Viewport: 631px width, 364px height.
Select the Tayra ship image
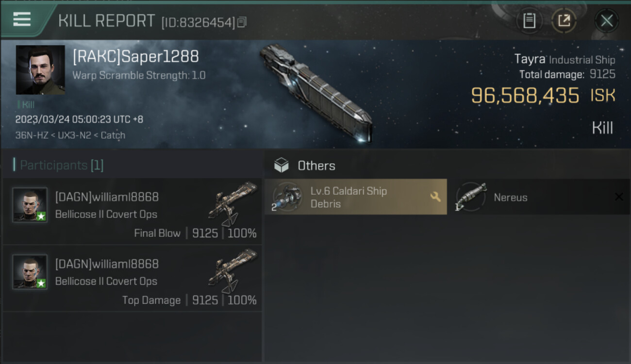[x=316, y=93]
